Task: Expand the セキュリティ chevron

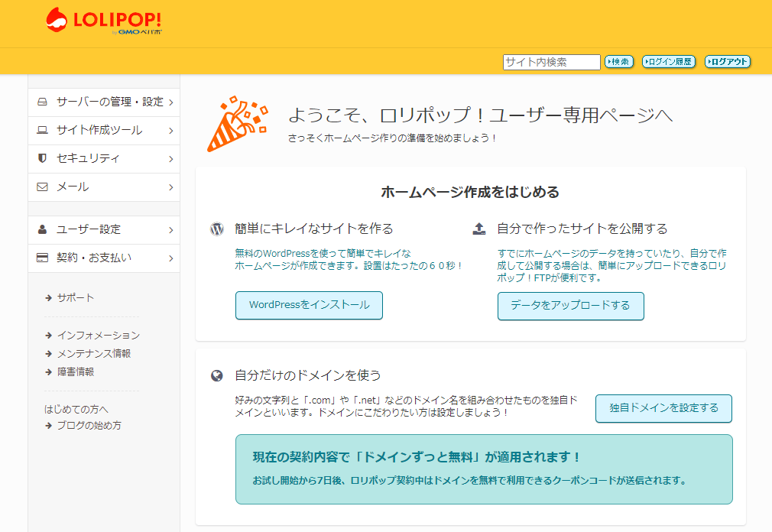Action: point(171,159)
